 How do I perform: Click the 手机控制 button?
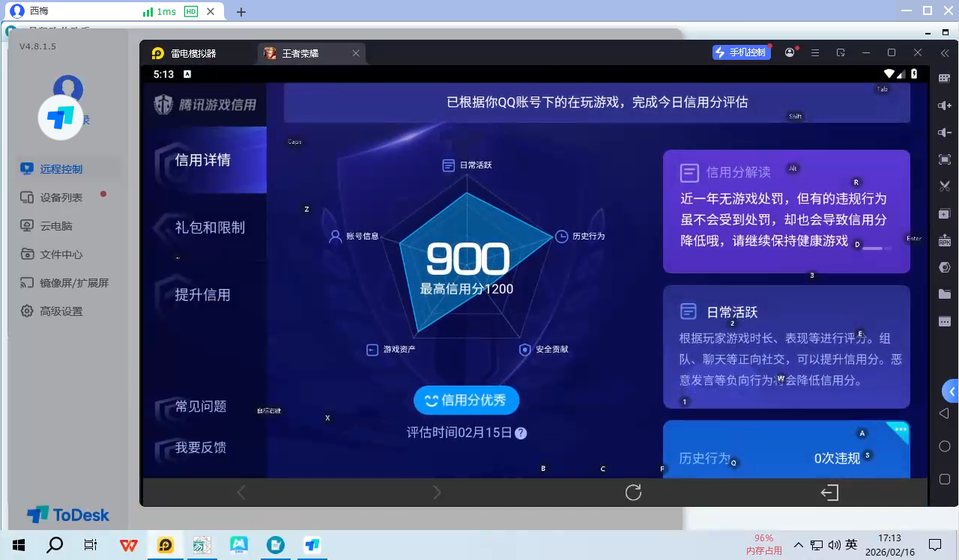(741, 52)
